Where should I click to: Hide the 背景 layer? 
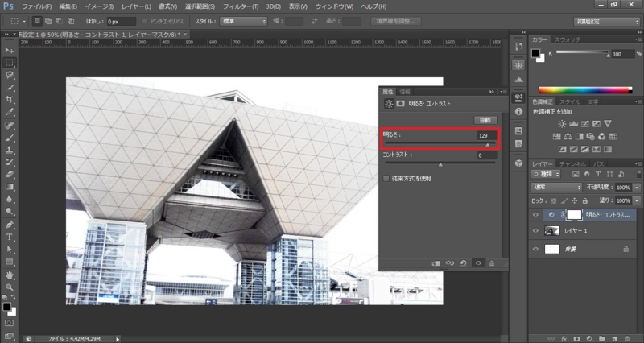[535, 249]
